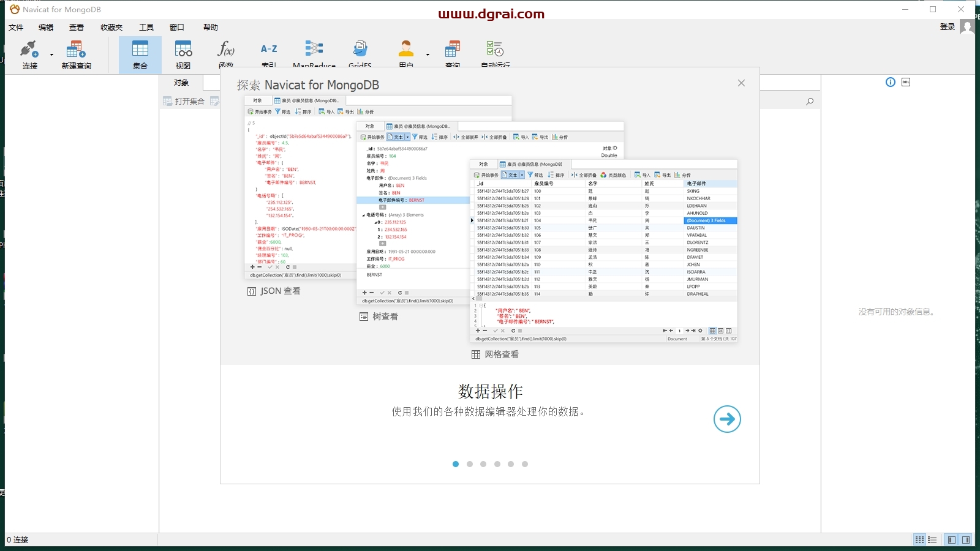
Task: Click the partially hidden edit collection icon
Action: 214,101
